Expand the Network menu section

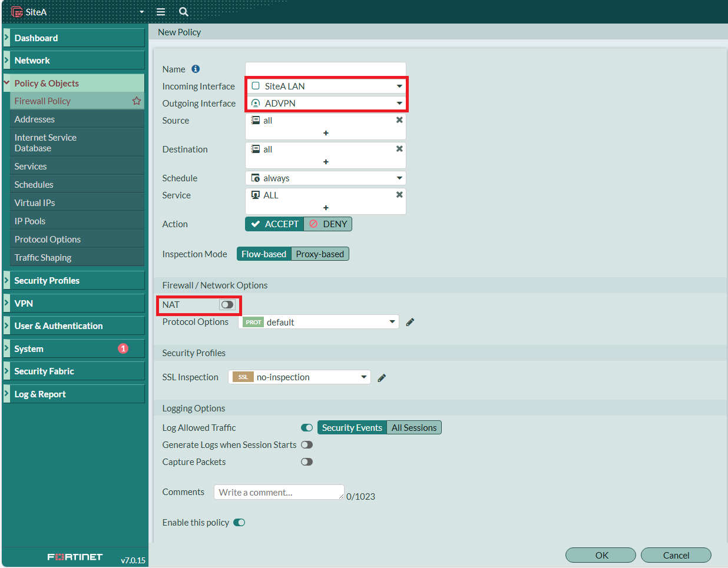[74, 60]
